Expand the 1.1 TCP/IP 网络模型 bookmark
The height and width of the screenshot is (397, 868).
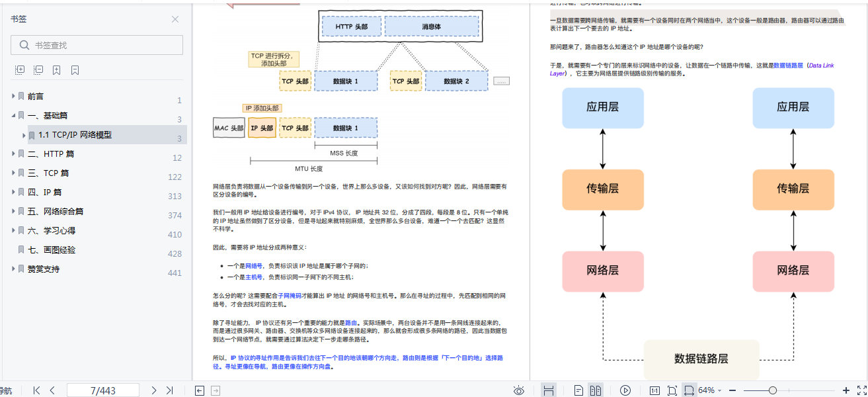[x=24, y=134]
